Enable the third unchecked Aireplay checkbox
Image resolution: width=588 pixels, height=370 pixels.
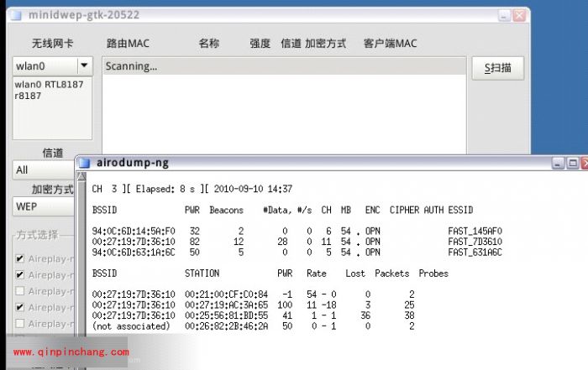tap(20, 291)
